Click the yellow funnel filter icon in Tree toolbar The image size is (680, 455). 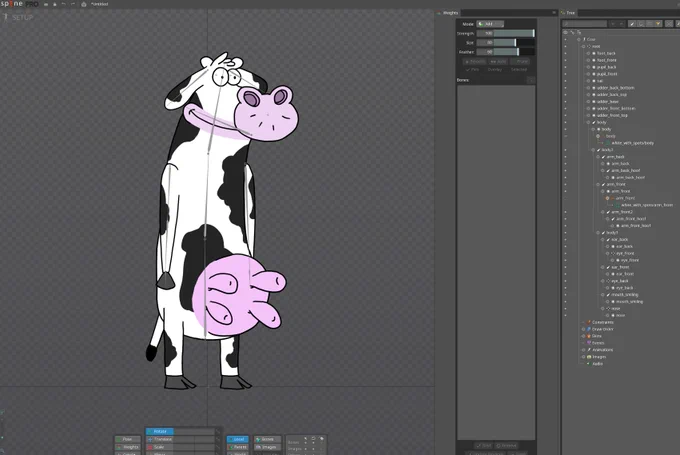tap(658, 24)
